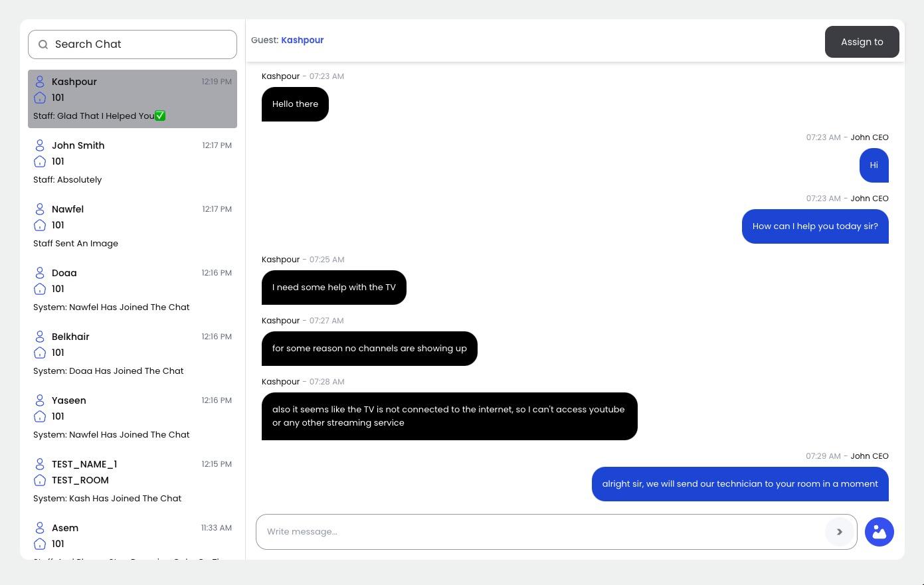Click the 'Hello there' message bubble
The image size is (924, 585).
coord(295,104)
